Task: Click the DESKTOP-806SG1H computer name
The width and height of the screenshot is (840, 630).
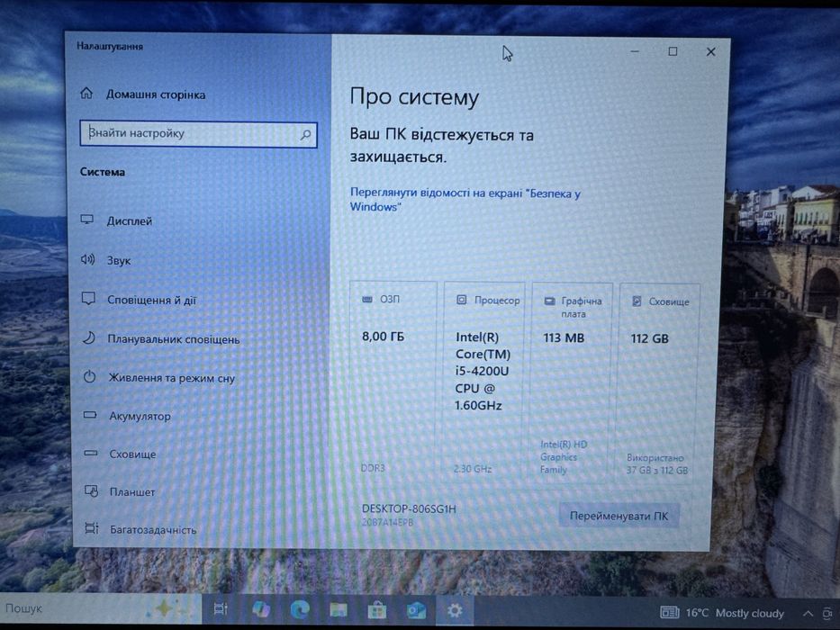Action: [x=409, y=508]
